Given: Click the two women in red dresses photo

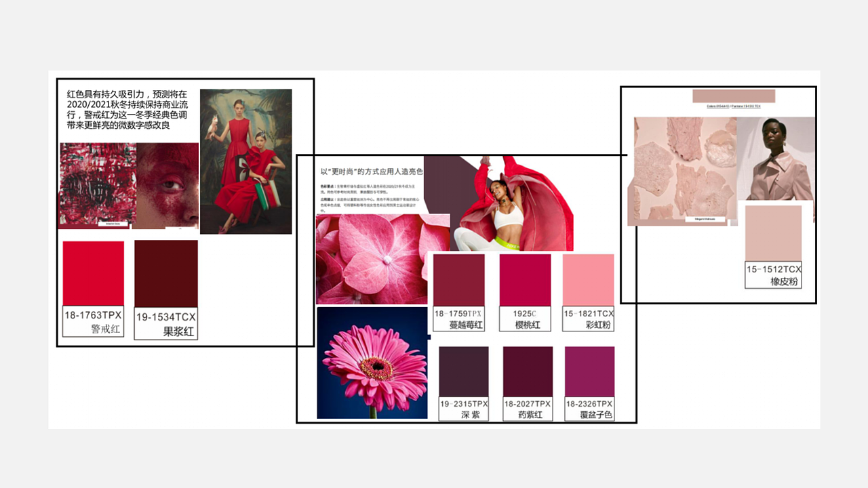Looking at the screenshot, I should pos(246,161).
